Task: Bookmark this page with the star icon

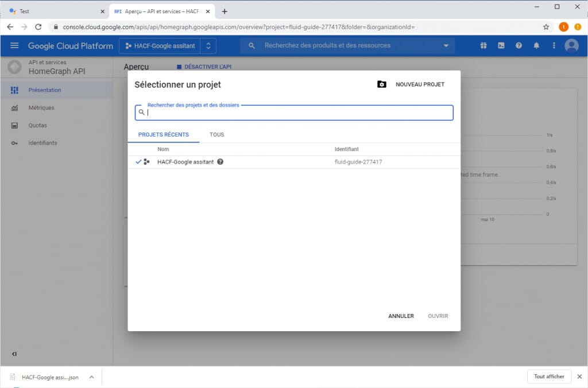Action: (546, 27)
